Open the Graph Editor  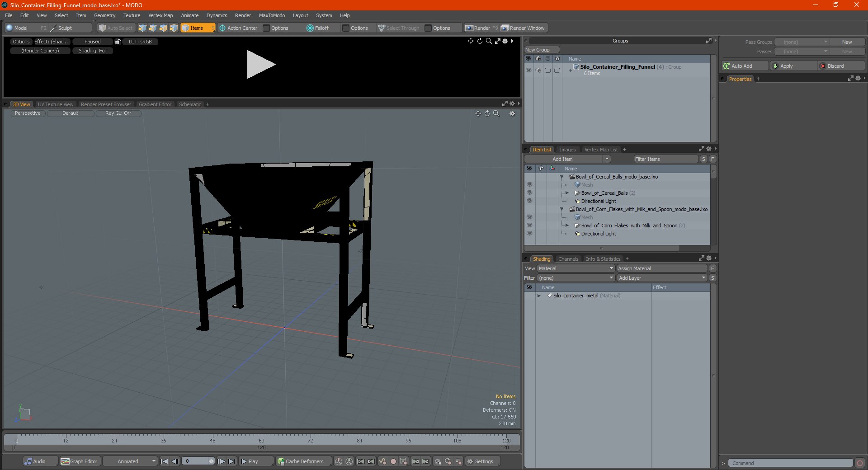[79, 461]
